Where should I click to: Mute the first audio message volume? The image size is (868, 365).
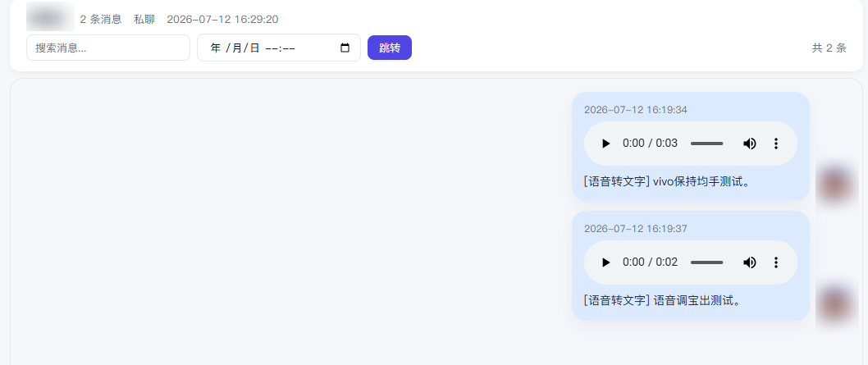[750, 144]
